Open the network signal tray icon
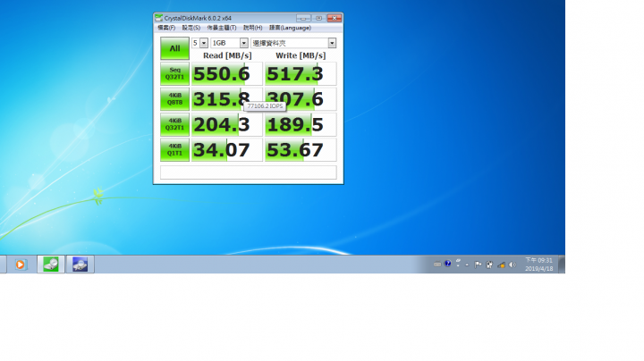 point(501,265)
